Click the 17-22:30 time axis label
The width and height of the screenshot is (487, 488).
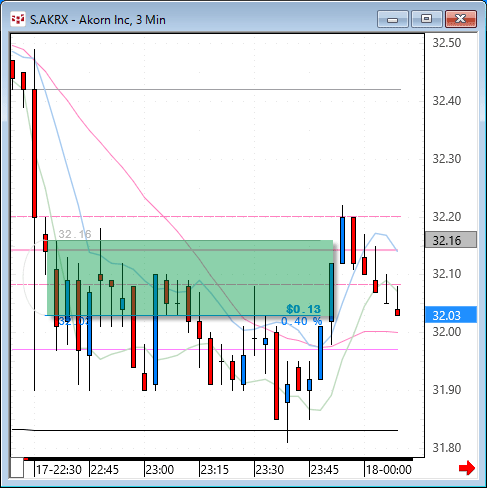[x=59, y=470]
